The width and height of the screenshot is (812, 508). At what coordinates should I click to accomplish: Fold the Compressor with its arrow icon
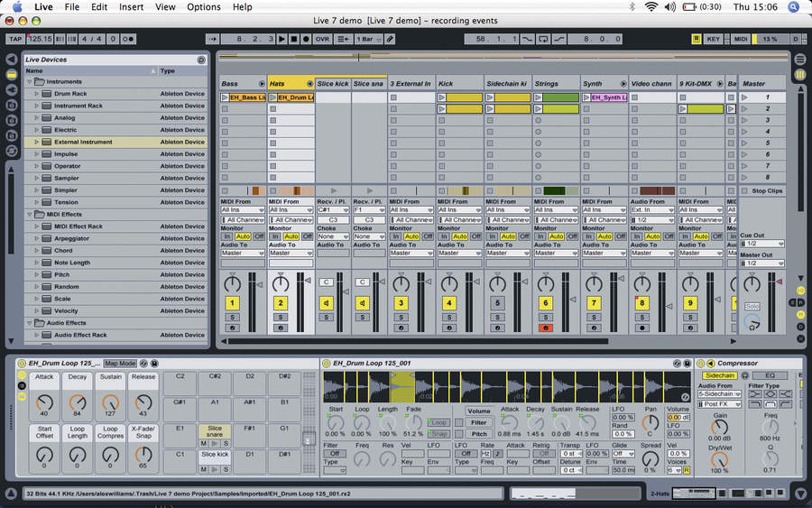(x=711, y=364)
